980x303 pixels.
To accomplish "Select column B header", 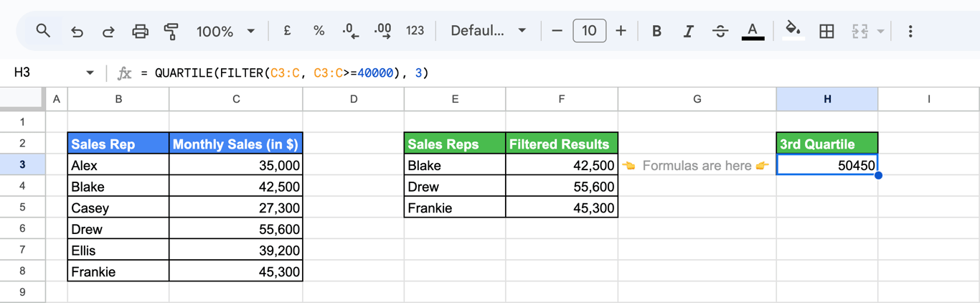I will tap(118, 99).
